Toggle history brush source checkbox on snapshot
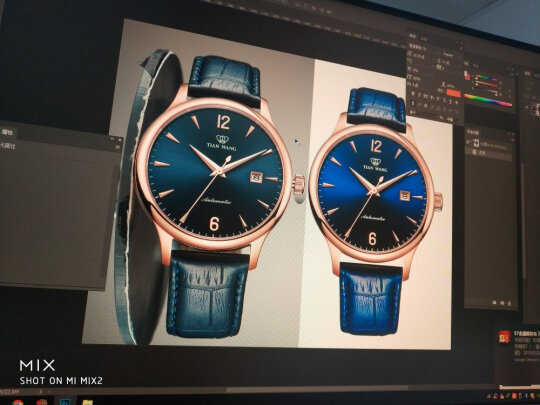 coord(469,142)
